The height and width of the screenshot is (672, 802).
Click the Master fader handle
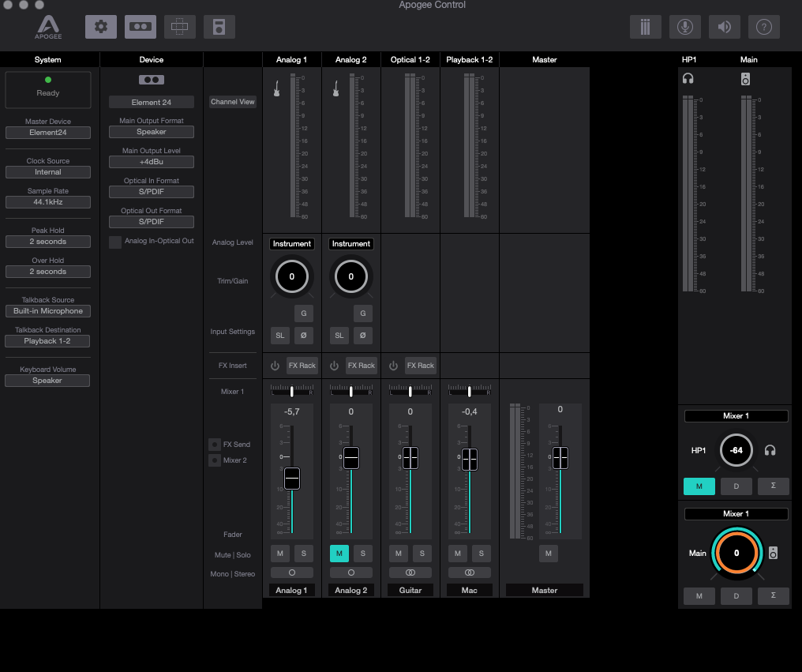click(x=560, y=457)
